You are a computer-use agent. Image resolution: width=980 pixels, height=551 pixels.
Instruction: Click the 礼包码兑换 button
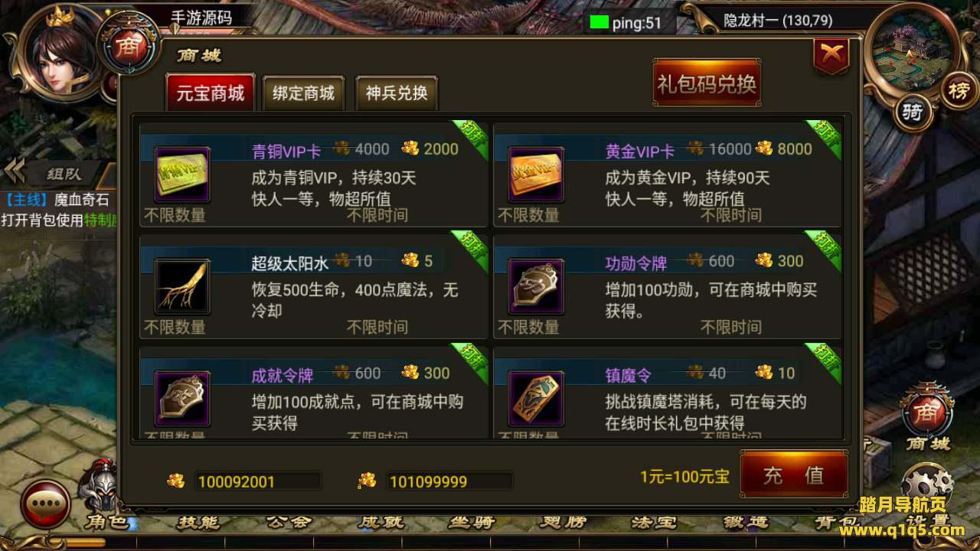[707, 83]
